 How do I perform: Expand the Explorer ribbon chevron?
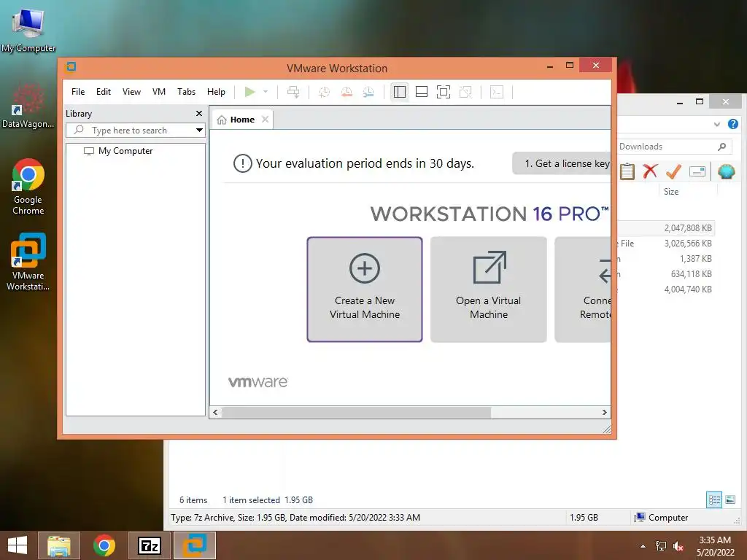(717, 124)
